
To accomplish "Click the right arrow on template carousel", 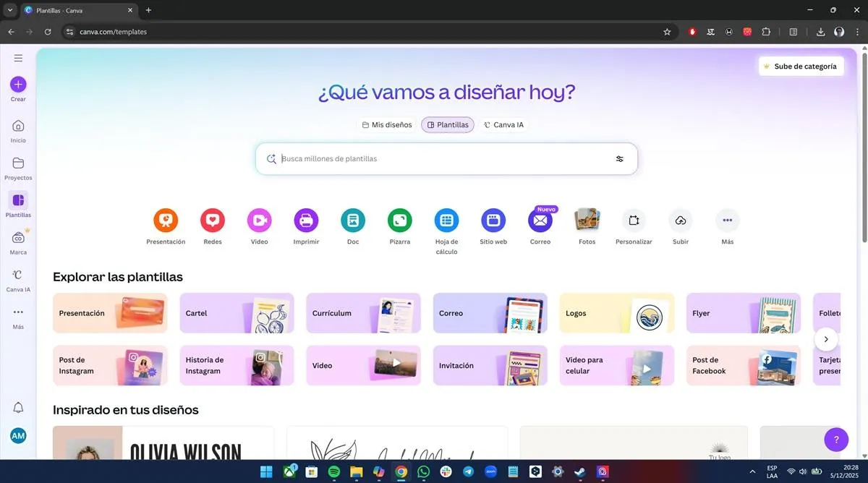I will point(826,338).
